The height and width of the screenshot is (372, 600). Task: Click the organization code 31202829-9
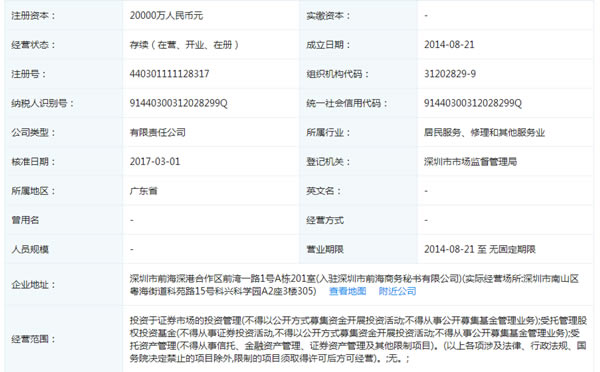pos(450,74)
